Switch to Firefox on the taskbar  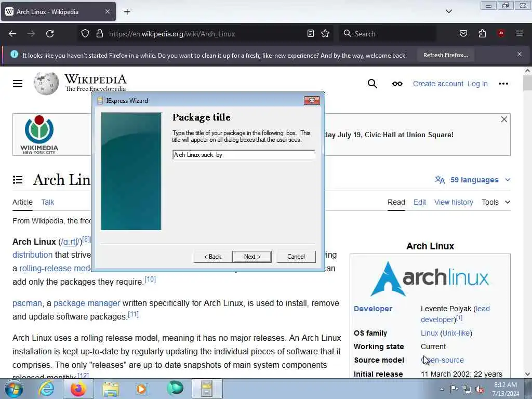pyautogui.click(x=78, y=389)
